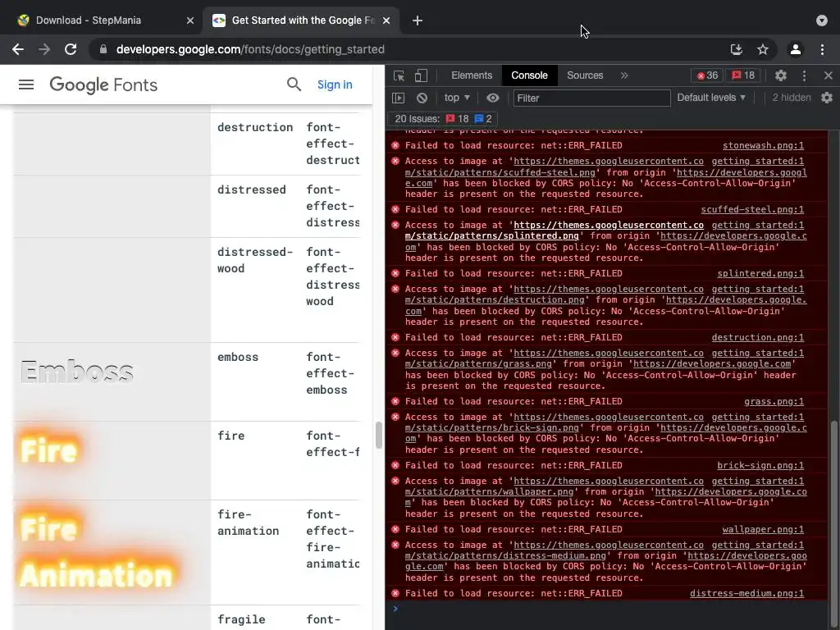The image size is (840, 630).
Task: Click the address bar URL
Action: click(250, 49)
